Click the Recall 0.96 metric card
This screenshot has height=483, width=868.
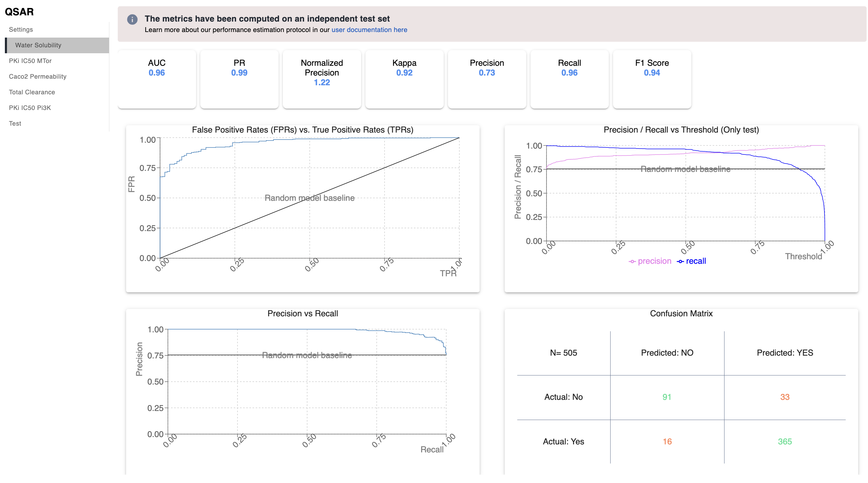569,79
